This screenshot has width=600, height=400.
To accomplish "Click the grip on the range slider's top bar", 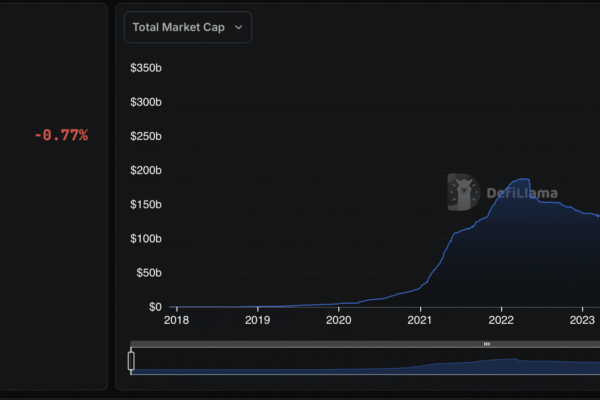I will 486,344.
